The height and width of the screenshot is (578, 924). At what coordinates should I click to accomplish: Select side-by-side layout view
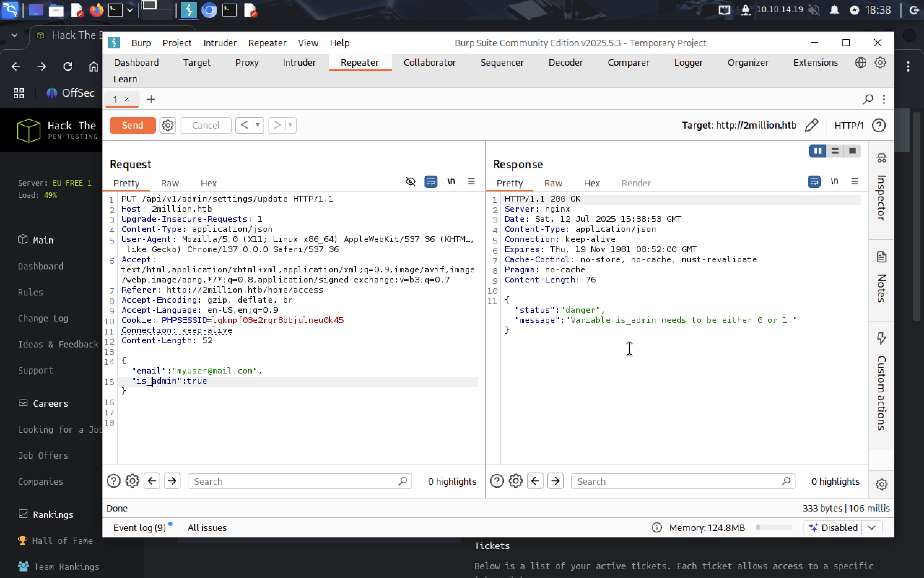click(818, 151)
